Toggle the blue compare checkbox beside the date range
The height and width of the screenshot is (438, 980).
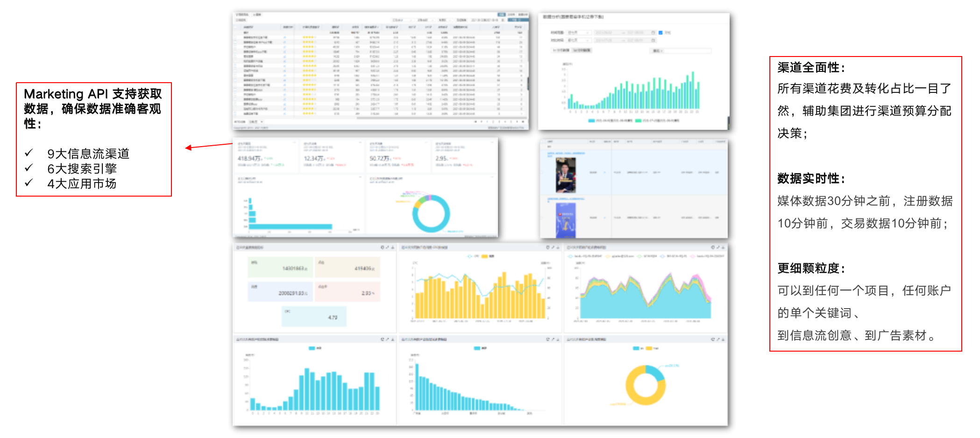[660, 33]
